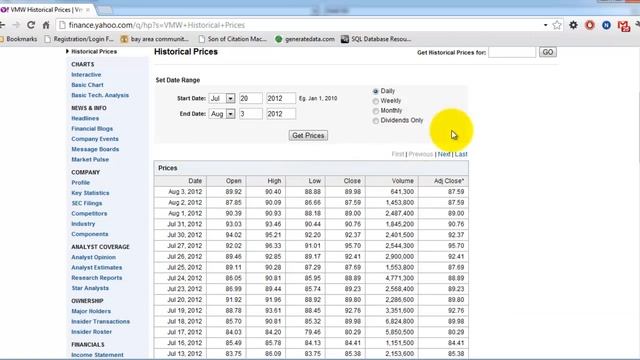This screenshot has height=360, width=640.
Task: Click the Get Historical Prices symbol field
Action: coord(512,52)
